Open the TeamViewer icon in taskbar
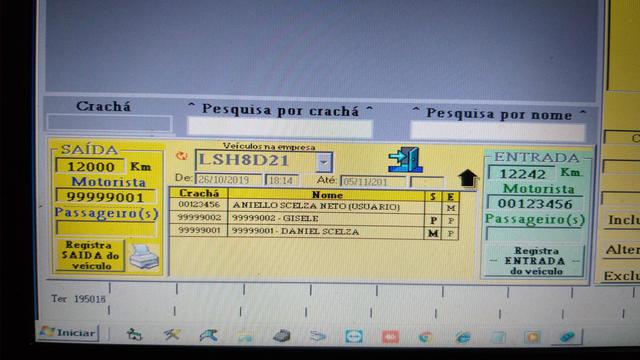640x360 pixels. (353, 337)
